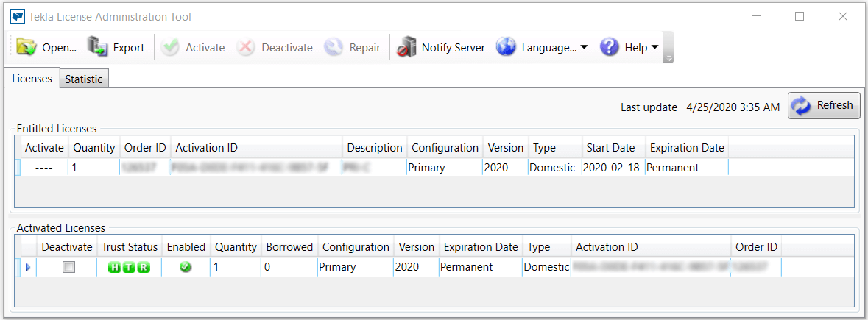Click the Repair wrench icon
This screenshot has height=320, width=868.
(x=334, y=48)
